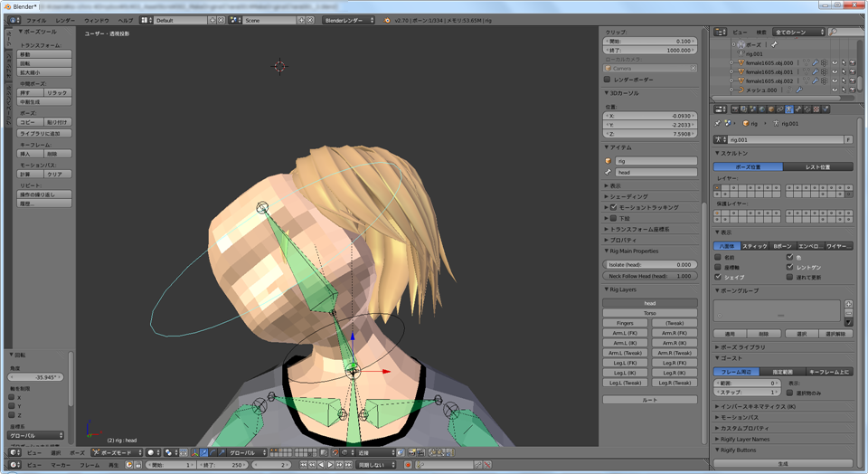The width and height of the screenshot is (868, 474).
Task: Uncheck the シェイプ (shapes) checkbox
Action: [718, 277]
